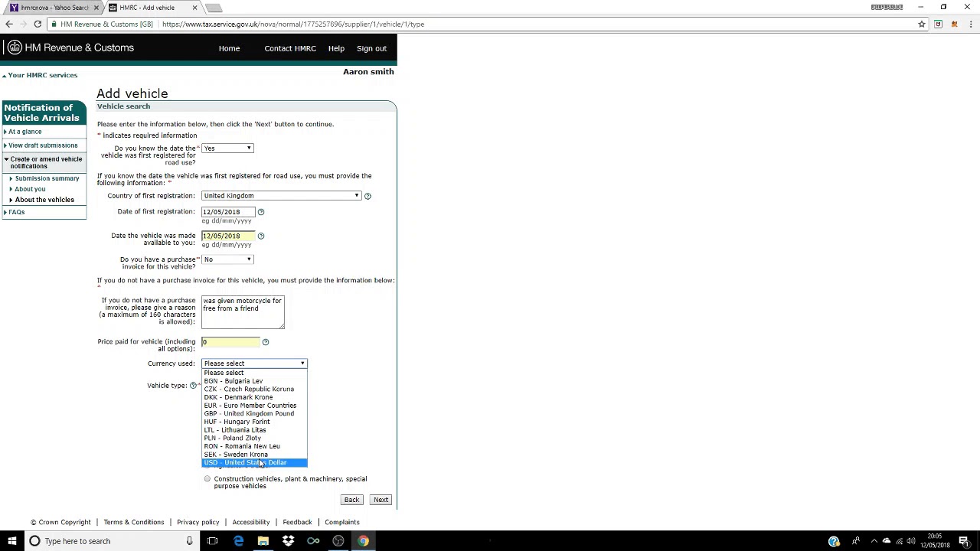
Task: Open help icon beside Date of first registration
Action: 261,212
